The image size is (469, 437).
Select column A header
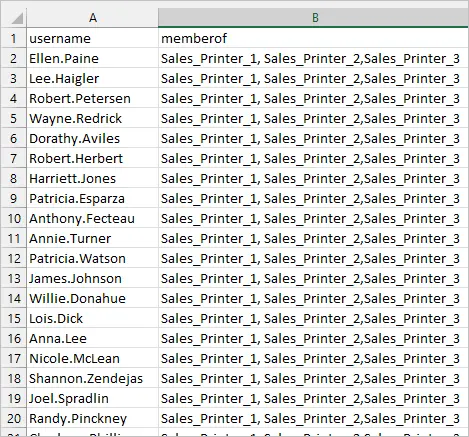tap(93, 18)
